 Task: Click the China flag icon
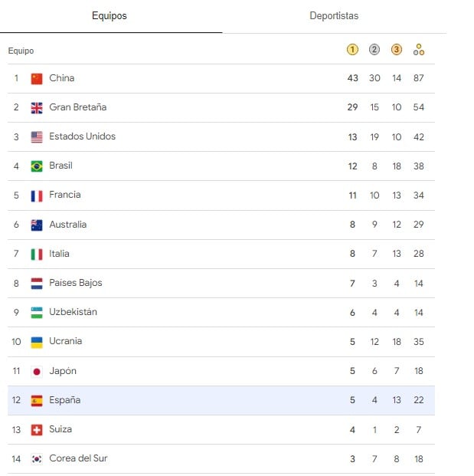click(x=37, y=78)
